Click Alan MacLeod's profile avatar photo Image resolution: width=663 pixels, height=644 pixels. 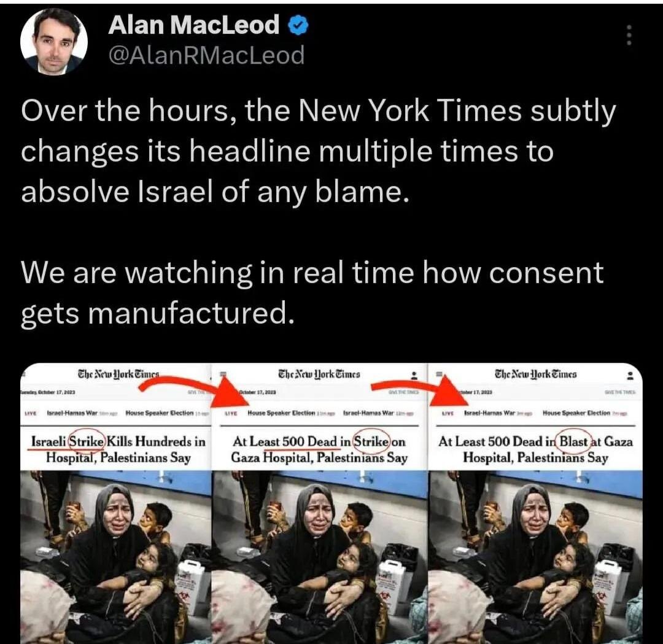pyautogui.click(x=53, y=41)
